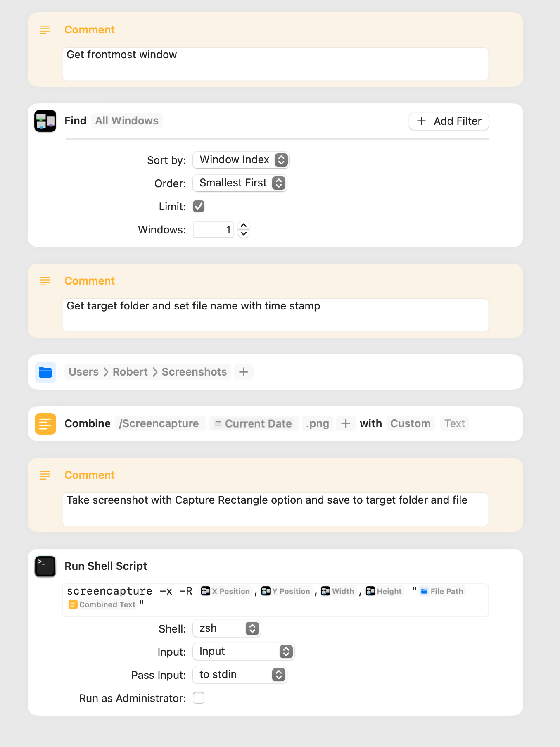This screenshot has height=747, width=560.
Task: Enable Run as Administrator checkbox
Action: [199, 698]
